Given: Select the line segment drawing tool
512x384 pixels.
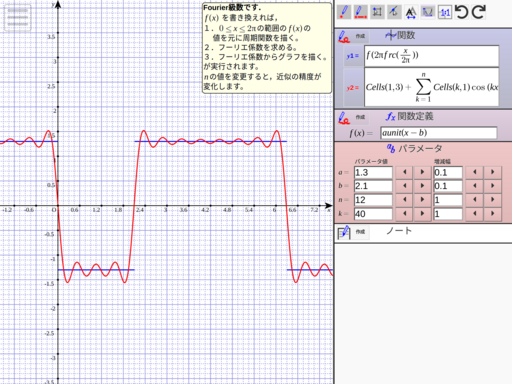Looking at the screenshot, I should pyautogui.click(x=360, y=12).
